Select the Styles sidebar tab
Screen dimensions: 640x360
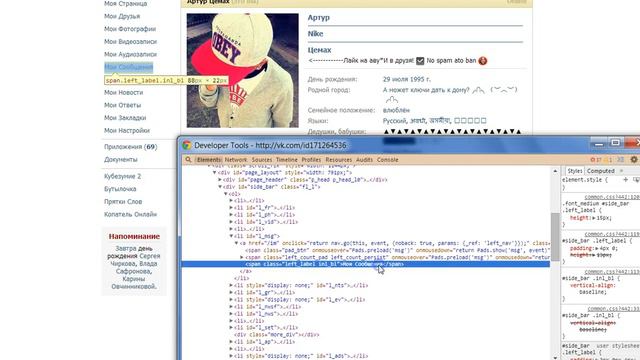click(574, 171)
